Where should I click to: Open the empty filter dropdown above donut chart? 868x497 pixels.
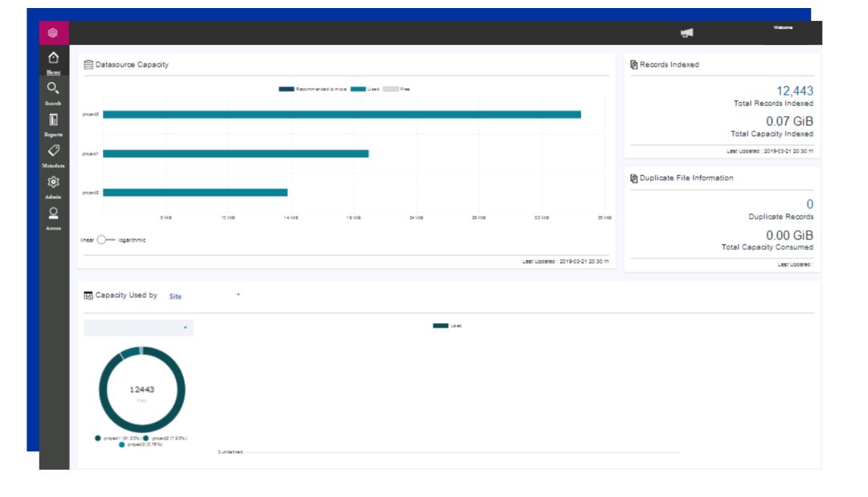click(138, 328)
